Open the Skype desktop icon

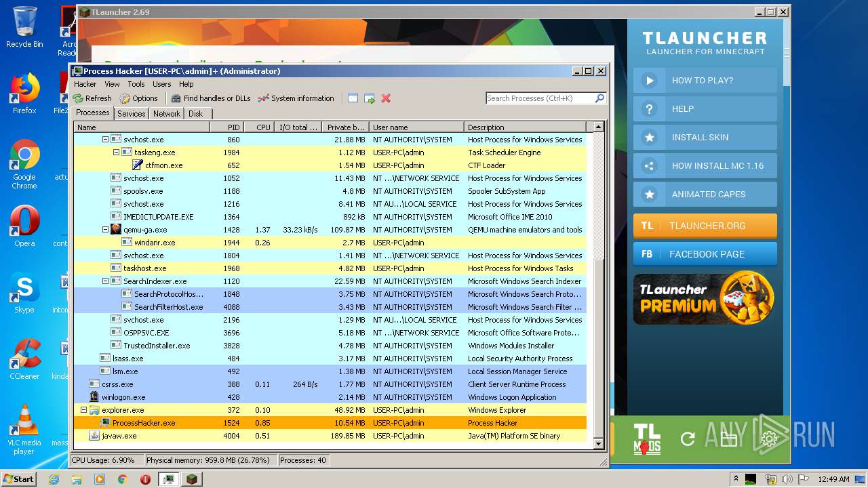click(x=24, y=293)
